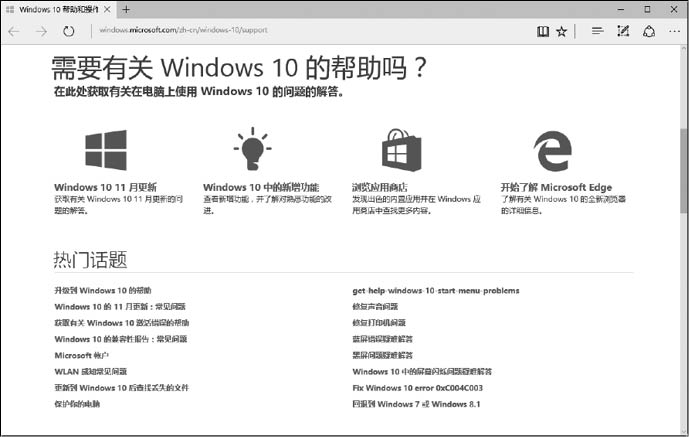Open Windows 10 11 月更新 heading link

(x=105, y=187)
